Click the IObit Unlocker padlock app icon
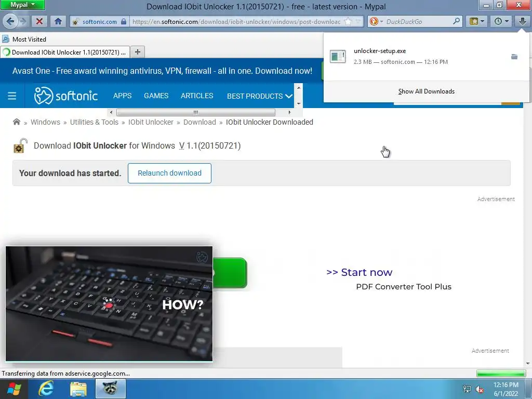 tap(20, 146)
